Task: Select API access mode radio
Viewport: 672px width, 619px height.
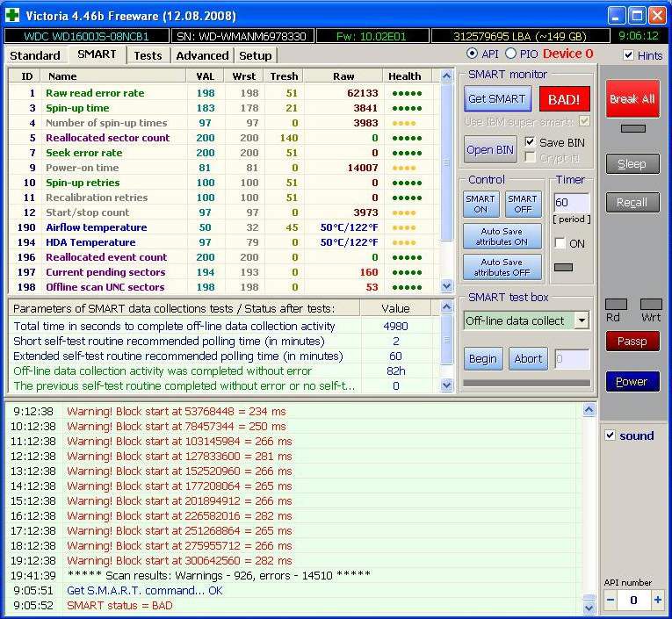Action: pos(472,54)
